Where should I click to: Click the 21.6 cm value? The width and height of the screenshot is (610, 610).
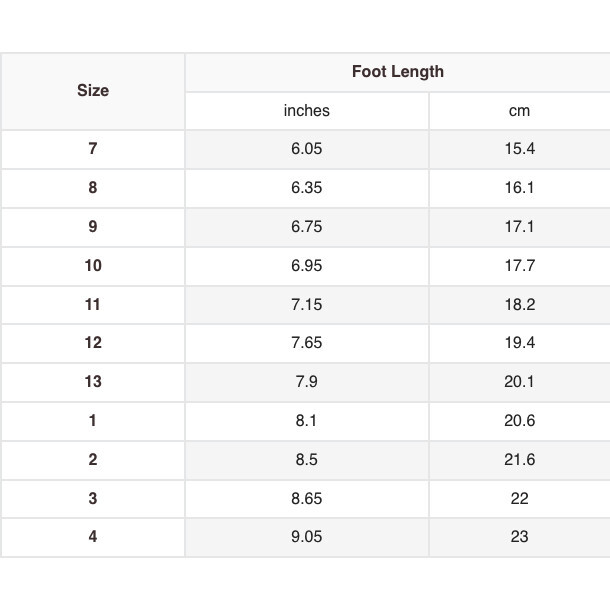[x=519, y=460]
